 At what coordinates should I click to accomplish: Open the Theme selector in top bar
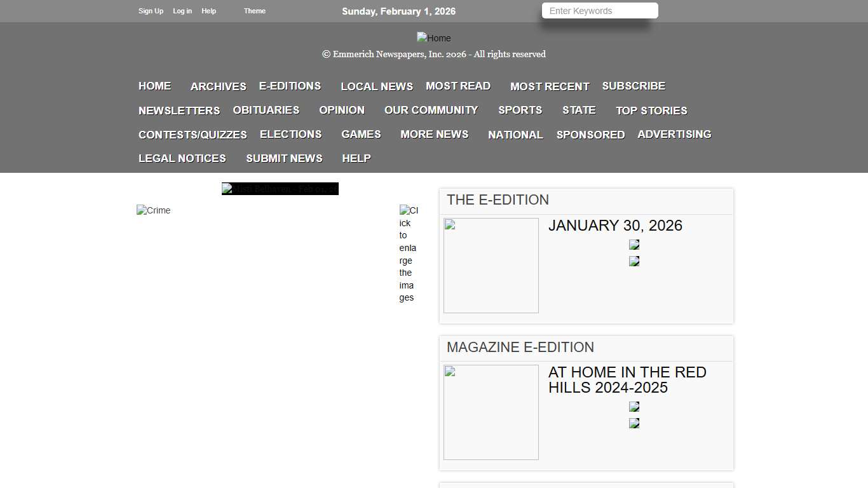pos(254,11)
